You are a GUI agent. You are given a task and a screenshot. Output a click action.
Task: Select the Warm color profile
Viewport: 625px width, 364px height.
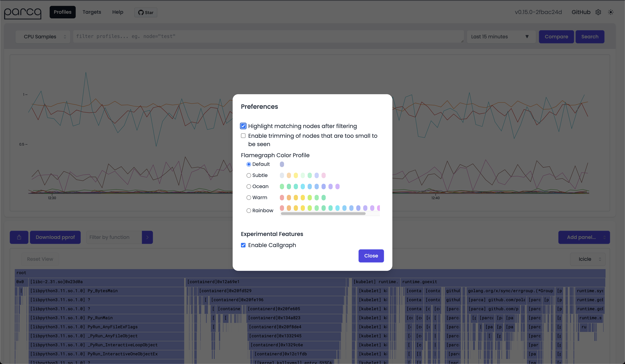click(249, 198)
